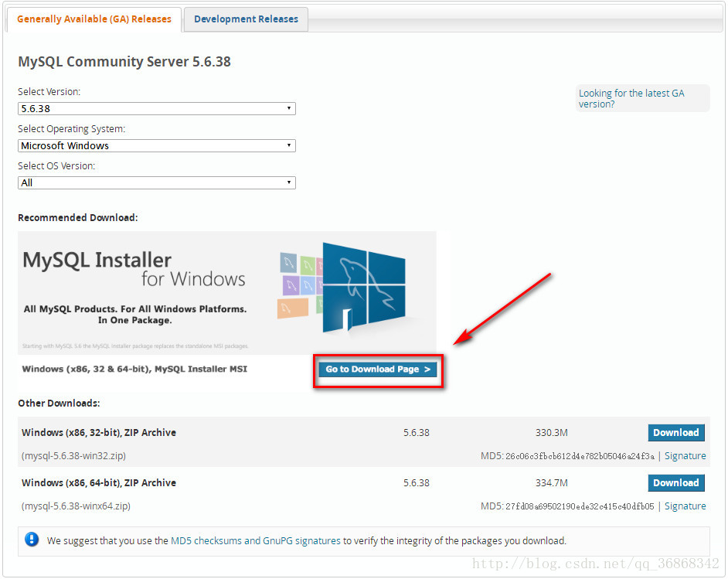Click the file name (mysql-5.6.38-winx64.zip)
Viewport: 728px width, 579px height.
pos(77,506)
